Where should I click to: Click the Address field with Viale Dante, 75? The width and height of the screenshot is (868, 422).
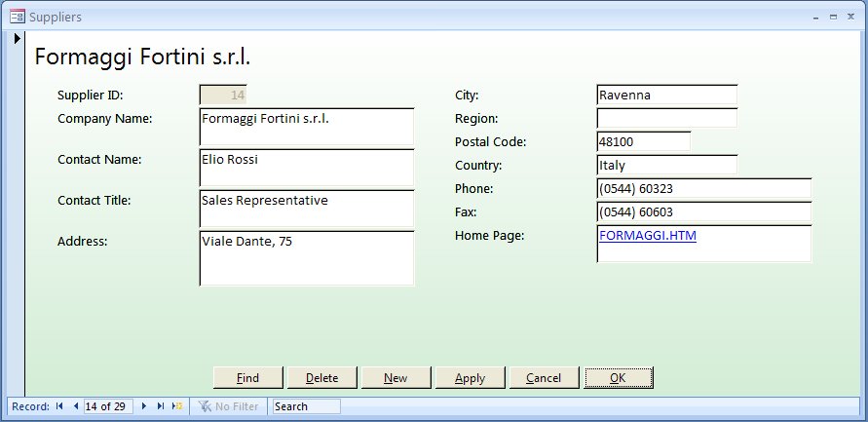(306, 258)
